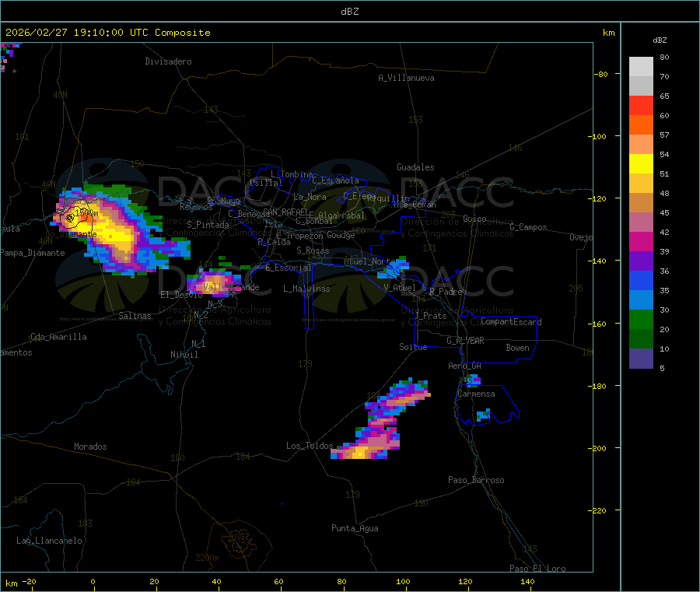Image resolution: width=700 pixels, height=592 pixels.
Task: Click the Lag.Llancanelo label
Action: coord(50,541)
